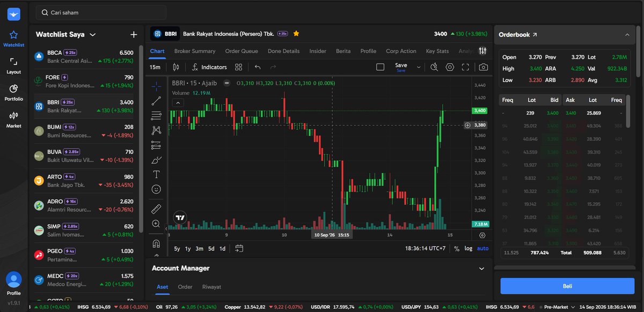
Task: Hide the BBRI series with the minus icon
Action: pyautogui.click(x=227, y=83)
